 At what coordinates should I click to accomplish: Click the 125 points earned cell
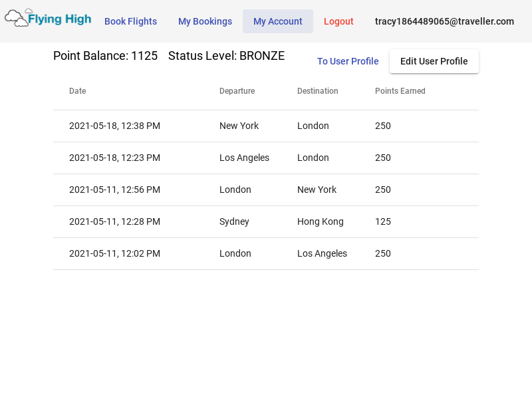[x=383, y=221]
